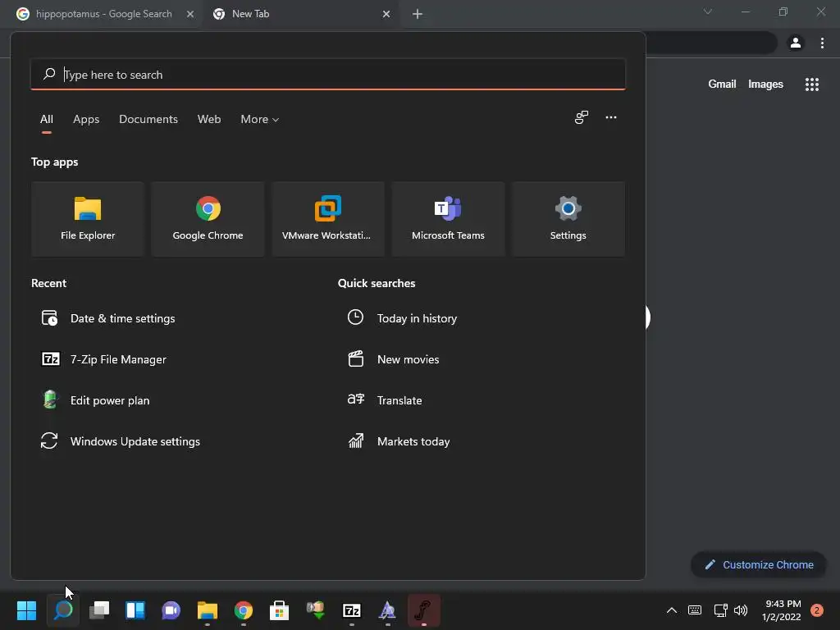Click the touch keyboard tray icon
The image size is (840, 630).
click(695, 610)
